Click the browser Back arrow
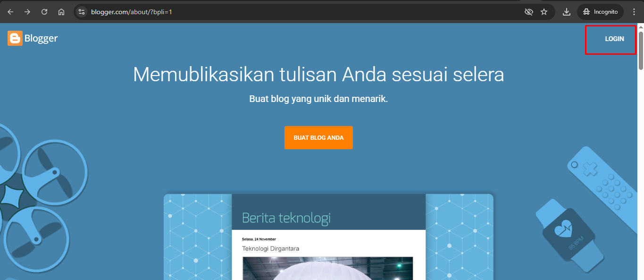644x280 pixels. [10, 12]
